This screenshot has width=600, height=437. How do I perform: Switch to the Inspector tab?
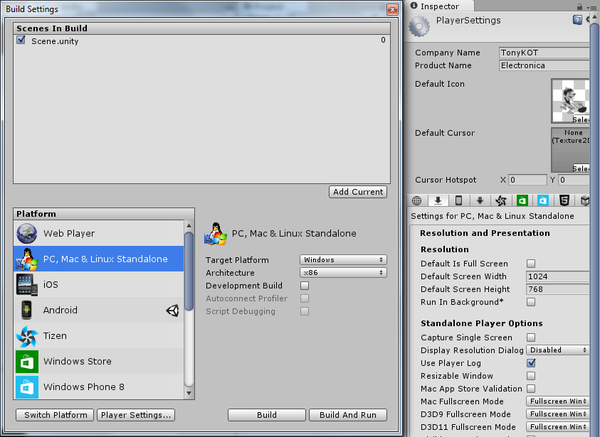(x=439, y=6)
